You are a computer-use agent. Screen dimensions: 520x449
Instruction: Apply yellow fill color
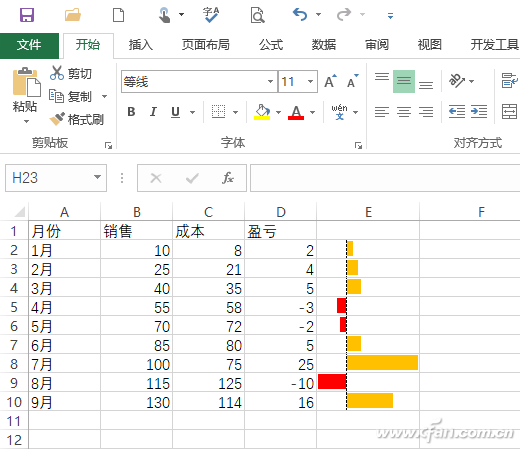(262, 112)
